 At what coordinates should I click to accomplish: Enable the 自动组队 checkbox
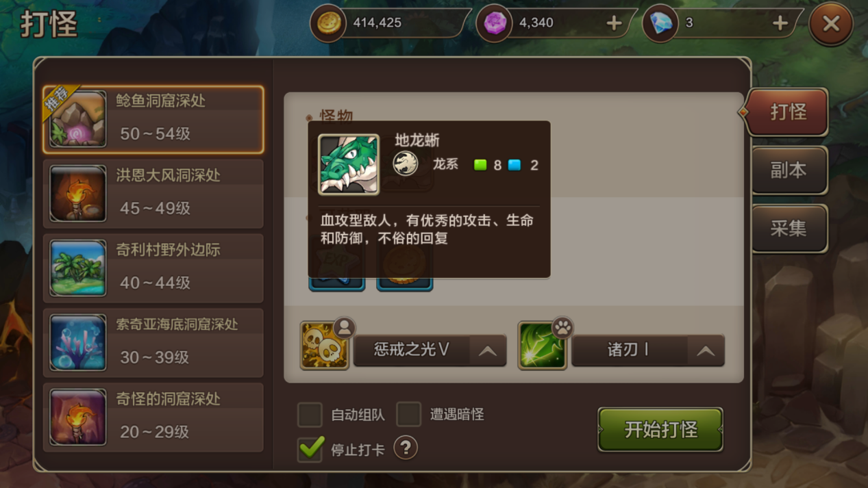coord(310,414)
